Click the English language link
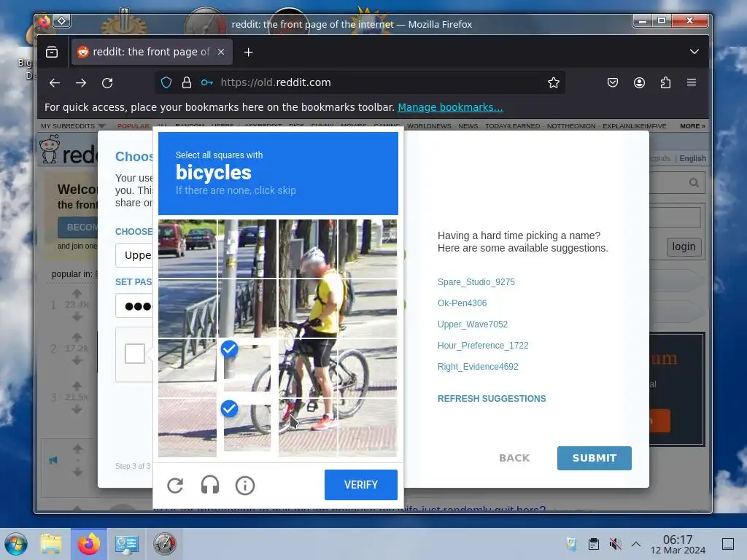 coord(692,158)
